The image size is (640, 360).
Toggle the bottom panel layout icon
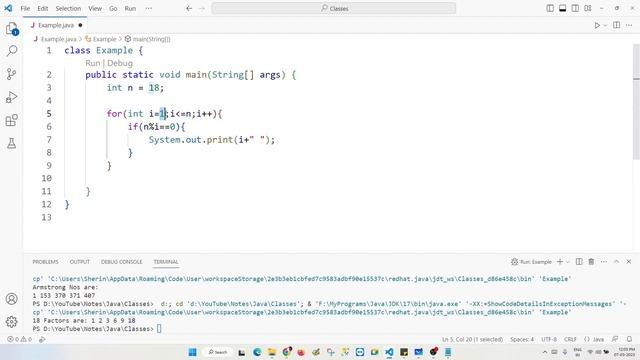coord(562,8)
